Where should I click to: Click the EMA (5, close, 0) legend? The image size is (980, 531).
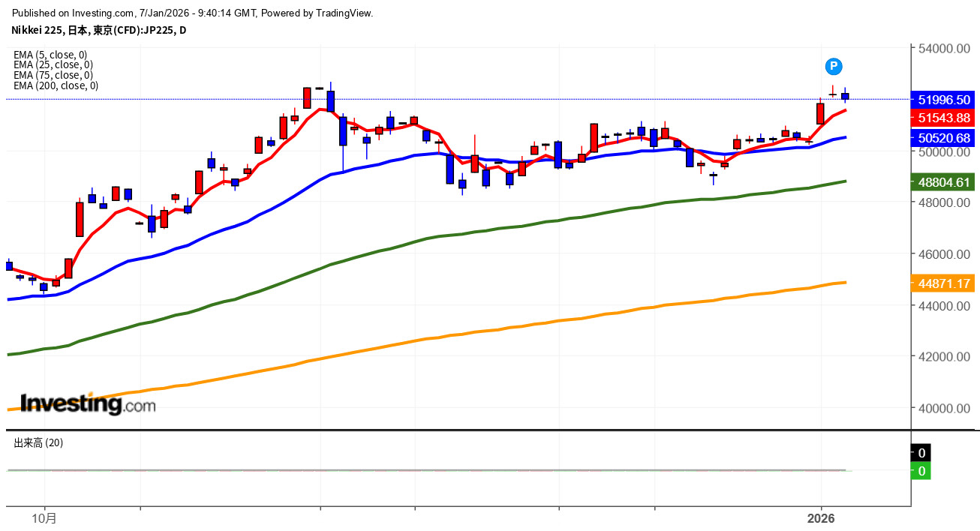click(50, 54)
